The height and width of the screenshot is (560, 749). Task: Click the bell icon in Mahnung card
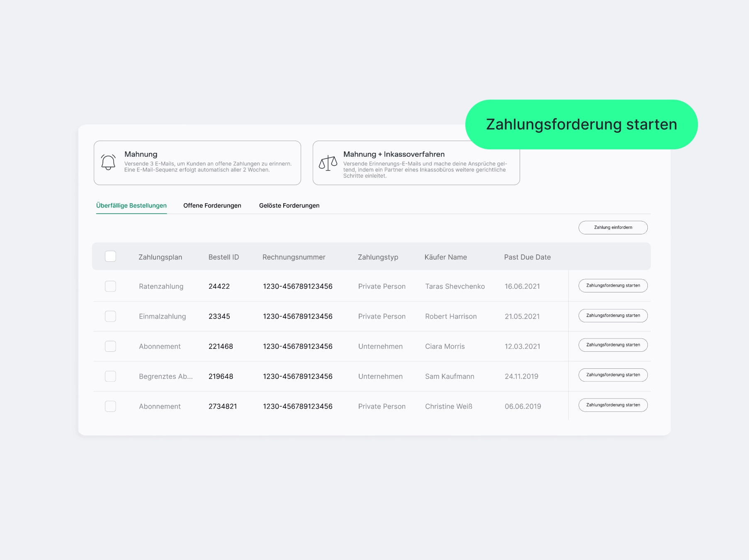[x=108, y=162]
